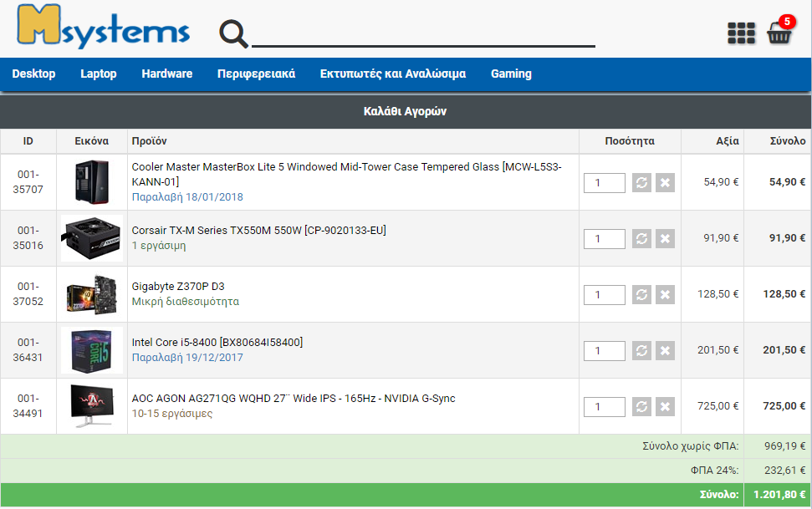Image resolution: width=812 pixels, height=509 pixels.
Task: Click quantity field for Cooler Master case
Action: click(605, 183)
